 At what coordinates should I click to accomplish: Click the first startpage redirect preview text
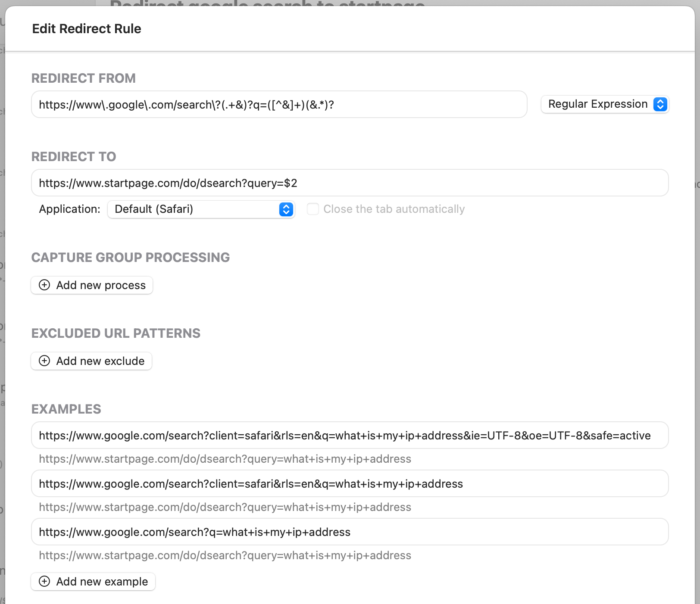[x=225, y=459]
